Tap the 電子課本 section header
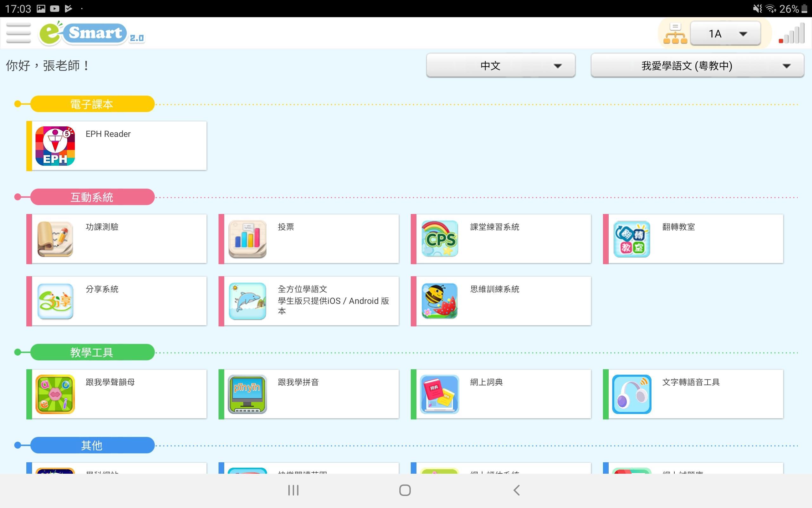The height and width of the screenshot is (508, 812). (92, 104)
